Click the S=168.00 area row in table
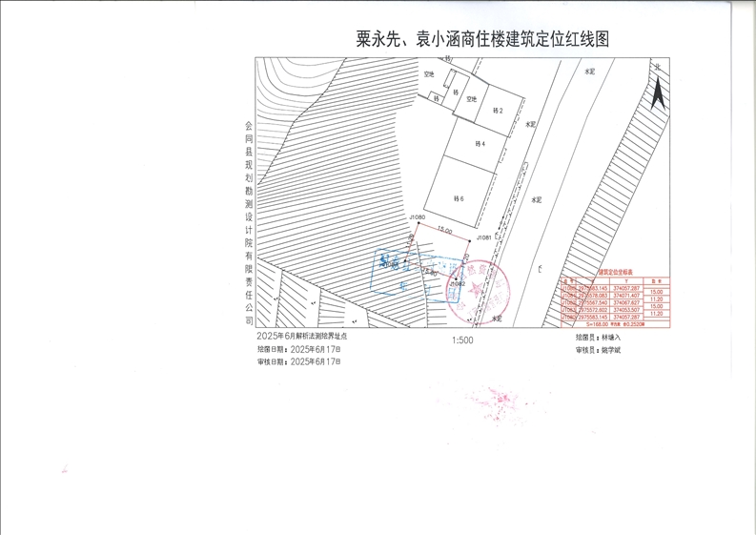Viewport: 756px width, 535px height. pyautogui.click(x=616, y=324)
